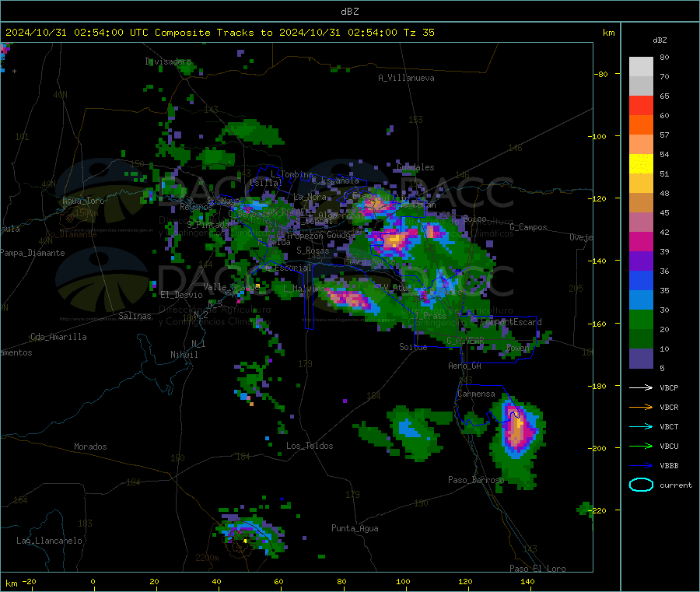Click the 'Nihuil' map label

184,355
